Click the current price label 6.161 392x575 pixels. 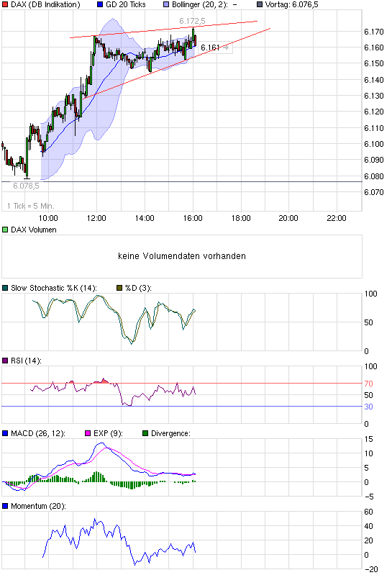(210, 47)
